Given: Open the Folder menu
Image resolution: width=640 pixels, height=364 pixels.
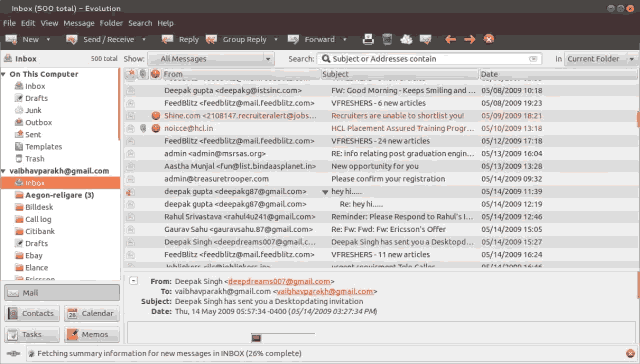Looking at the screenshot, I should 111,23.
